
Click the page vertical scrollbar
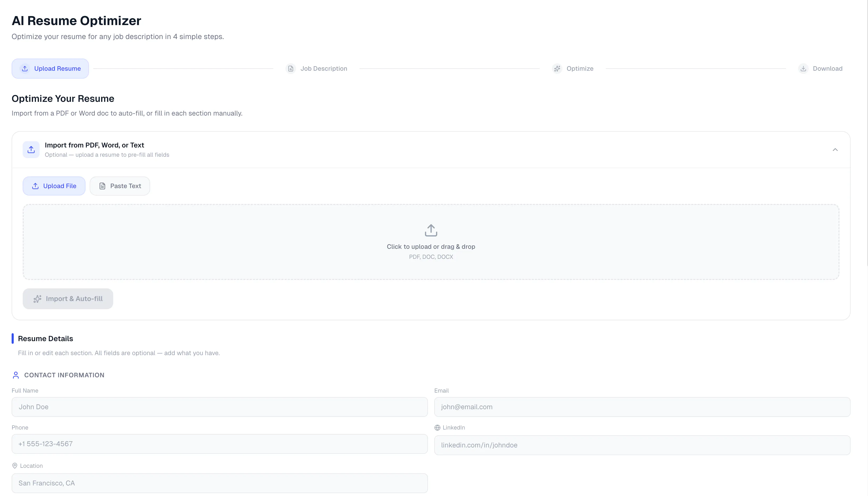[867, 133]
